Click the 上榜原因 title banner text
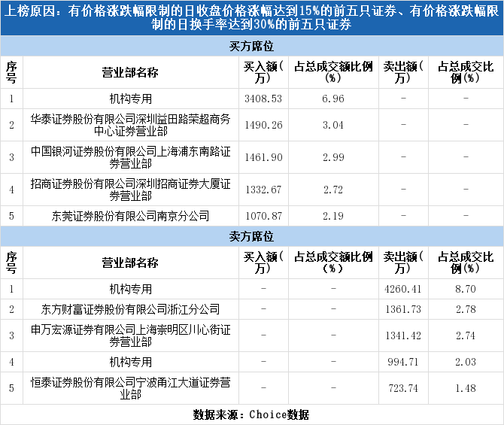The image size is (504, 425). pos(252,18)
